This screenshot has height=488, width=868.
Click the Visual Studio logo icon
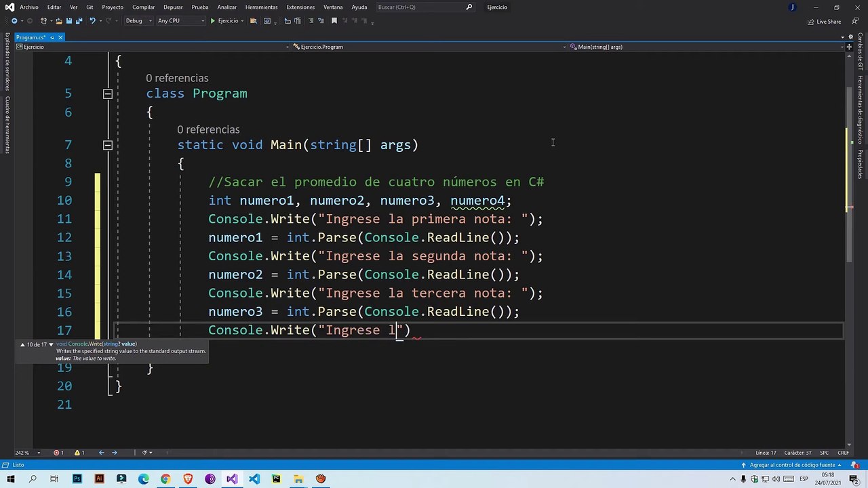pyautogui.click(x=9, y=7)
